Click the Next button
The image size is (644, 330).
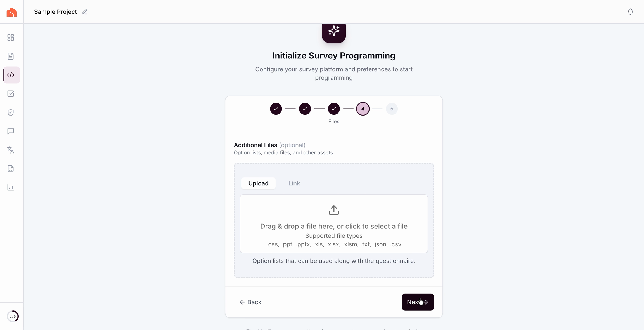point(418,302)
